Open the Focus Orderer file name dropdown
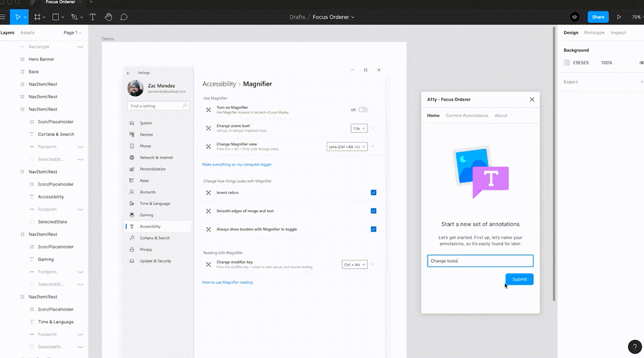The width and height of the screenshot is (644, 358). click(333, 17)
